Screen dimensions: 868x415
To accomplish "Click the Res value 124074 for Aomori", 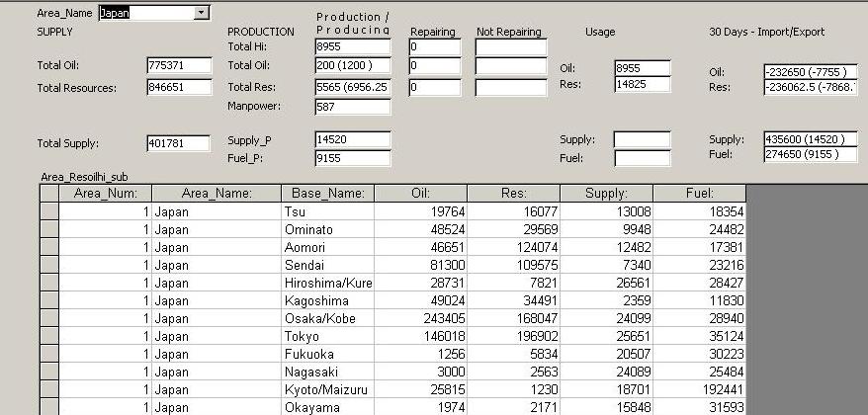I will (x=514, y=247).
